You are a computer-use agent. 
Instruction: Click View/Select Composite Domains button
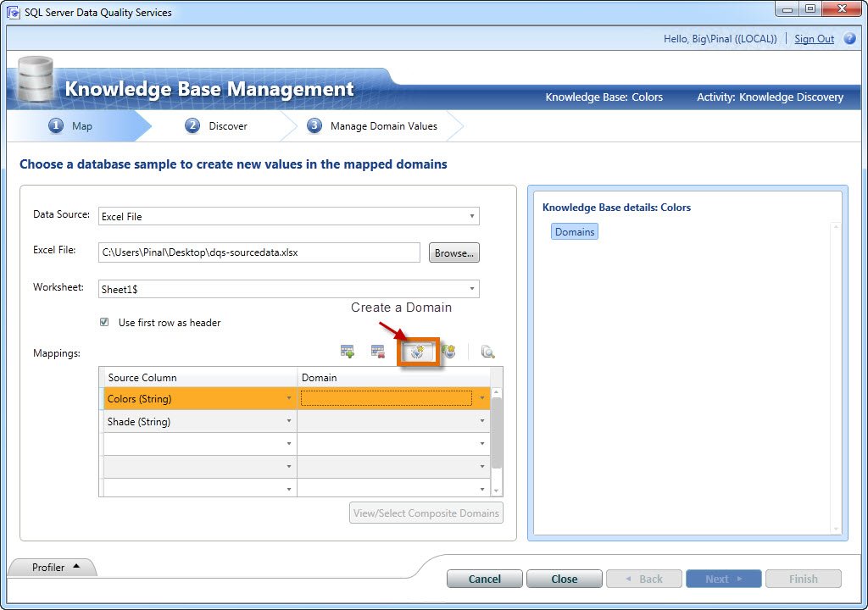(426, 513)
